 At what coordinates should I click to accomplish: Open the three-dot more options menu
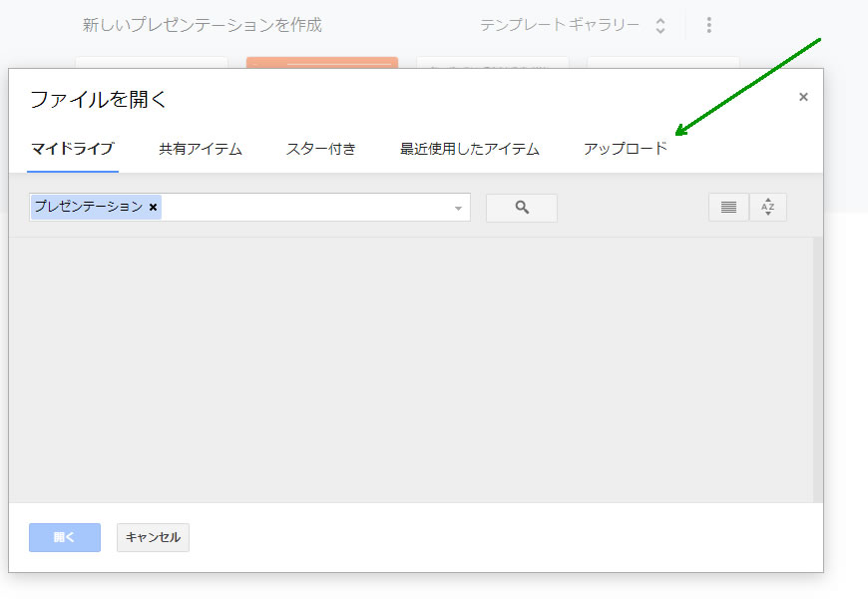708,25
